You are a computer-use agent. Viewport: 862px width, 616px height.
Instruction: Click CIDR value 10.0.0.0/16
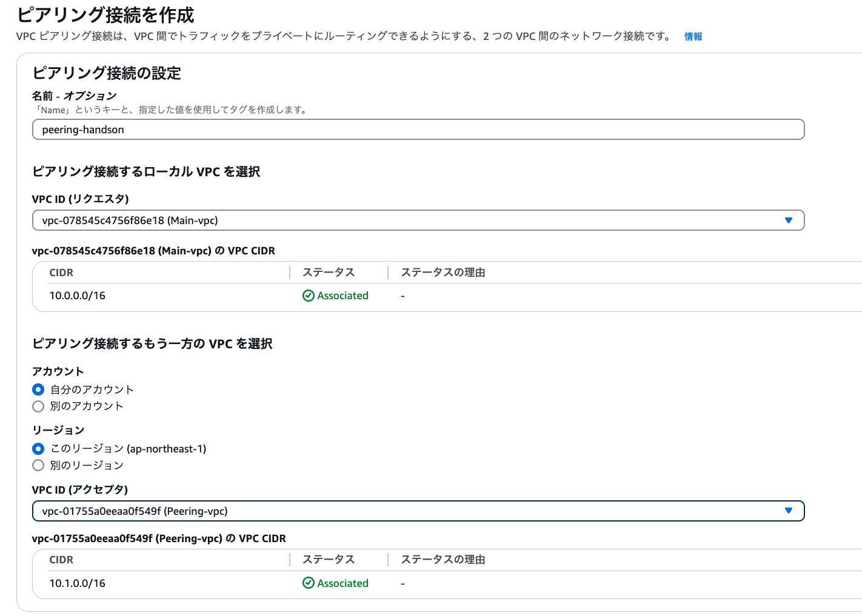pyautogui.click(x=78, y=296)
